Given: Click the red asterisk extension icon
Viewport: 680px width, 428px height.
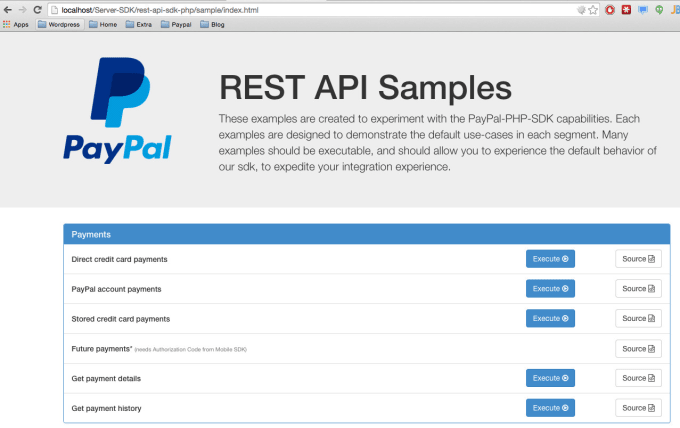Looking at the screenshot, I should [626, 10].
